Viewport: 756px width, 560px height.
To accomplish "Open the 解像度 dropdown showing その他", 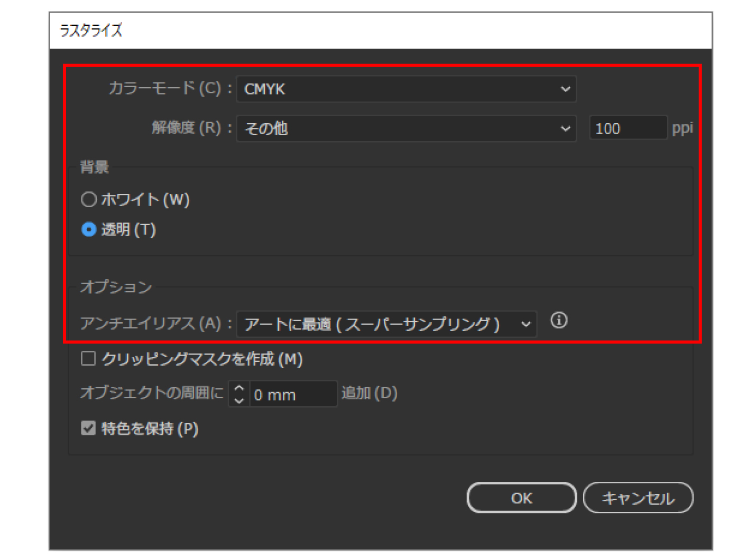I will tap(405, 128).
